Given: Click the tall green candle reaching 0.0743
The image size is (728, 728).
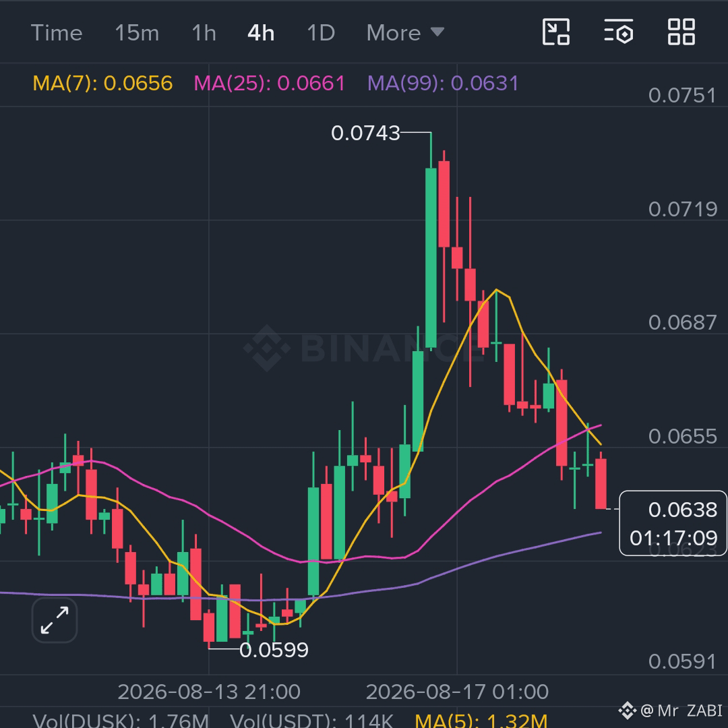Looking at the screenshot, I should click(x=431, y=257).
